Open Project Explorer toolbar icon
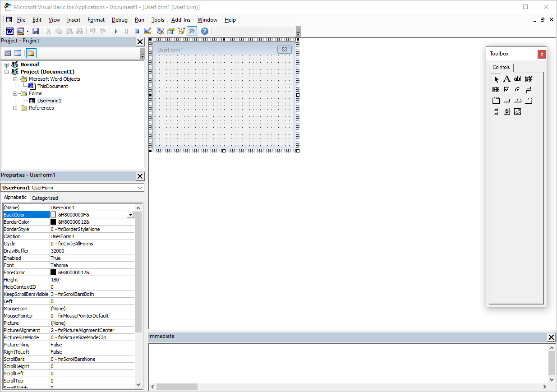The width and height of the screenshot is (557, 392). pos(160,31)
